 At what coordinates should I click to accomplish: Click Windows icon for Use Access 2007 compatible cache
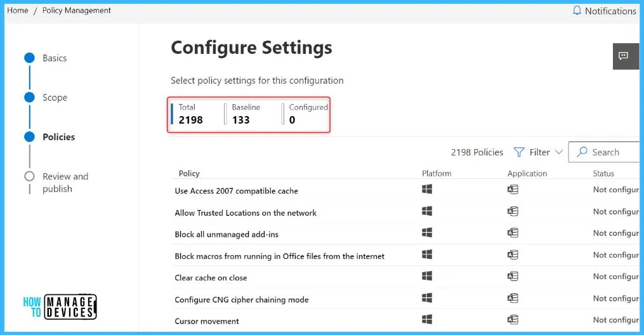point(427,189)
